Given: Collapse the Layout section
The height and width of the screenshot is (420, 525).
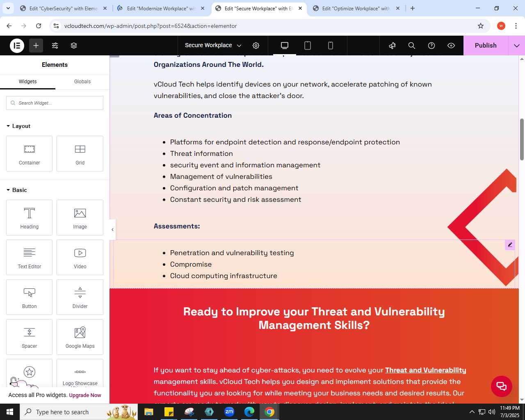Looking at the screenshot, I should click(x=18, y=126).
